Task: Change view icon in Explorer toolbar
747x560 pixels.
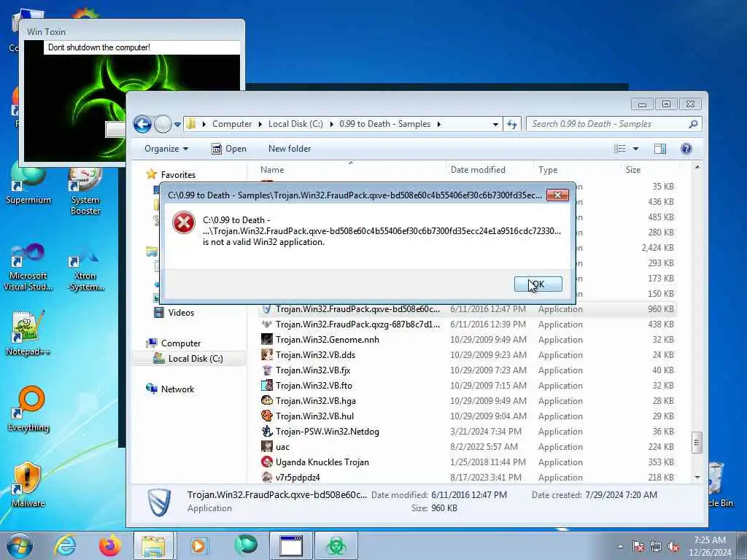Action: 620,149
